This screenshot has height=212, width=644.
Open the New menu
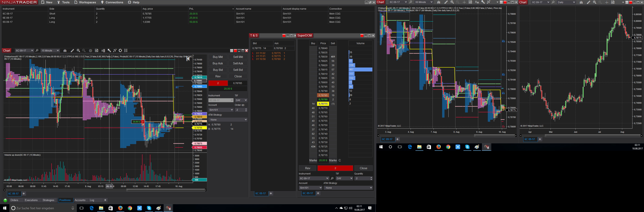(x=47, y=2)
